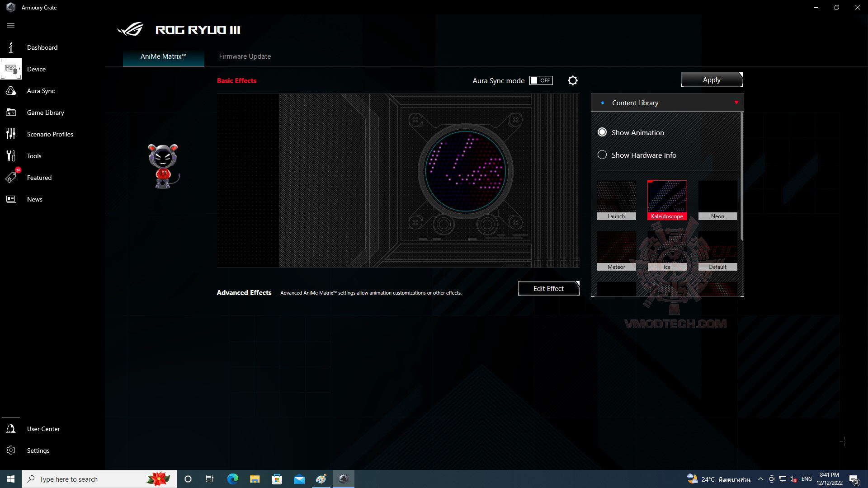Click the Content Library scrollbar
Viewport: 868px width, 488px height.
pos(741,176)
